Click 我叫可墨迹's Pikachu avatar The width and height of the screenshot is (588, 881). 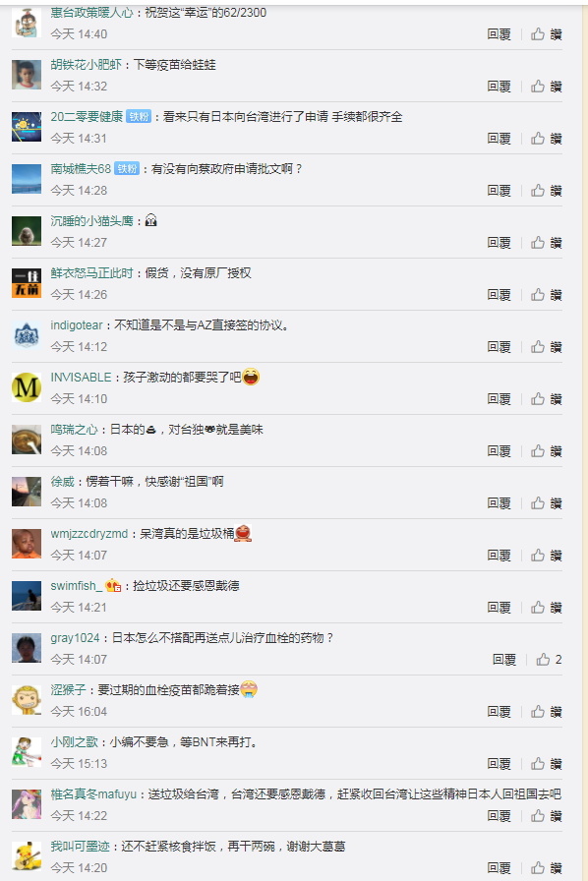click(27, 856)
